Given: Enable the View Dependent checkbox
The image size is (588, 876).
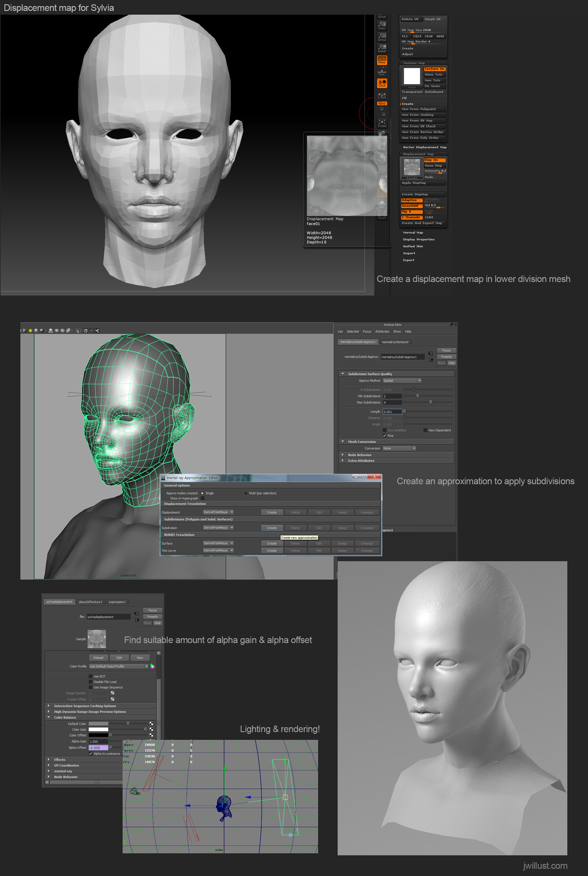Looking at the screenshot, I should coord(425,430).
